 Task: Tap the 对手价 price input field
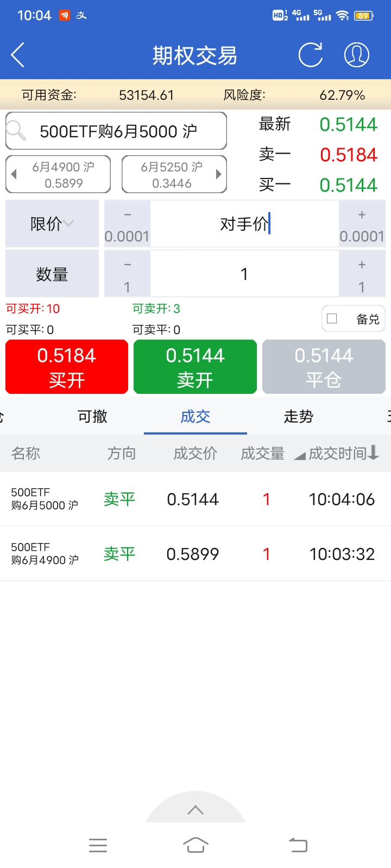pos(244,224)
